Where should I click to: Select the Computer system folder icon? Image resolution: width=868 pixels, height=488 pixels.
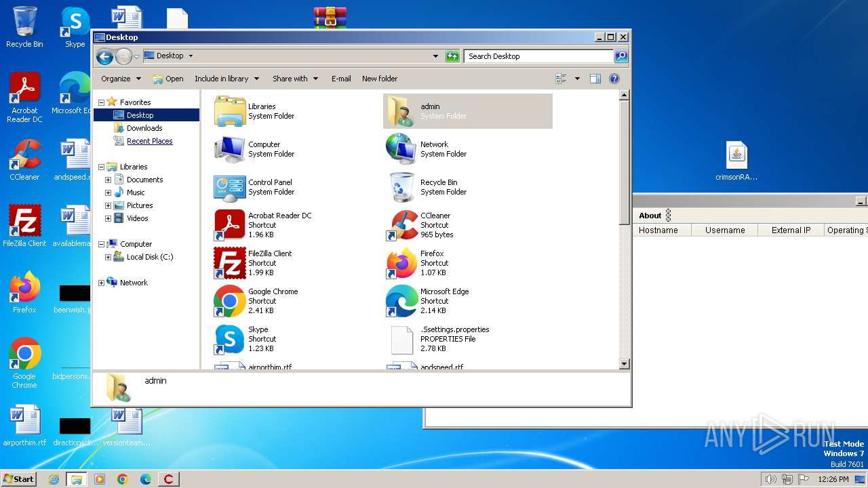click(230, 149)
